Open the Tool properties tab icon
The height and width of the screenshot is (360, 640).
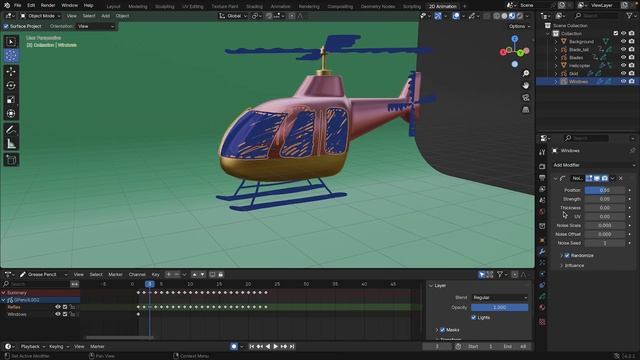(542, 152)
